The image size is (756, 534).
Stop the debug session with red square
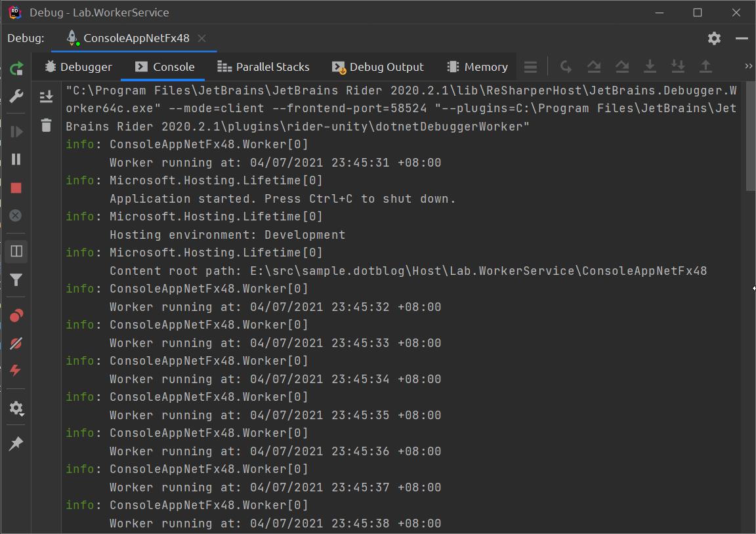pos(16,188)
